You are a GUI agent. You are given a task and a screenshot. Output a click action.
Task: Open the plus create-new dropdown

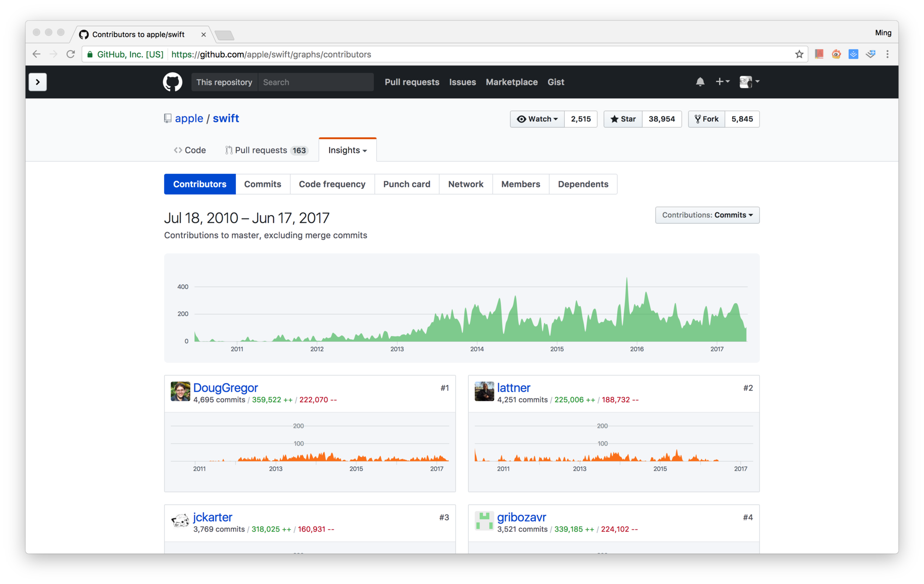click(722, 82)
